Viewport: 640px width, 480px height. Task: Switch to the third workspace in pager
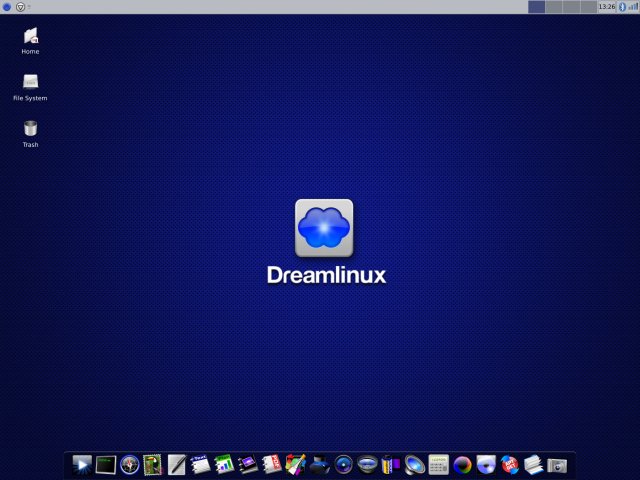pos(571,7)
